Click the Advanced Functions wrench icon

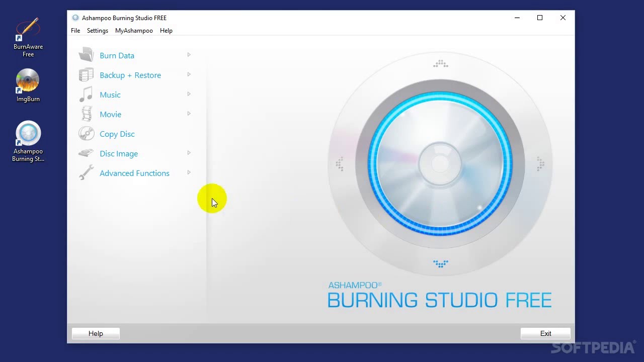[x=86, y=172]
